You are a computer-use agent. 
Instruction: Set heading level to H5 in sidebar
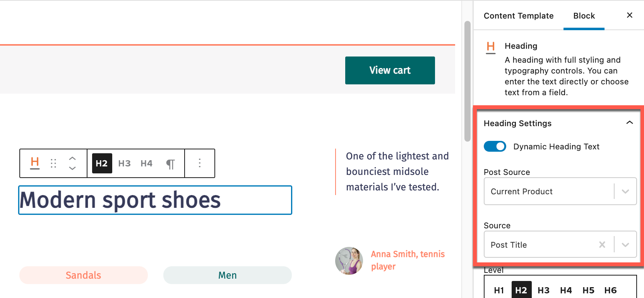pyautogui.click(x=588, y=290)
